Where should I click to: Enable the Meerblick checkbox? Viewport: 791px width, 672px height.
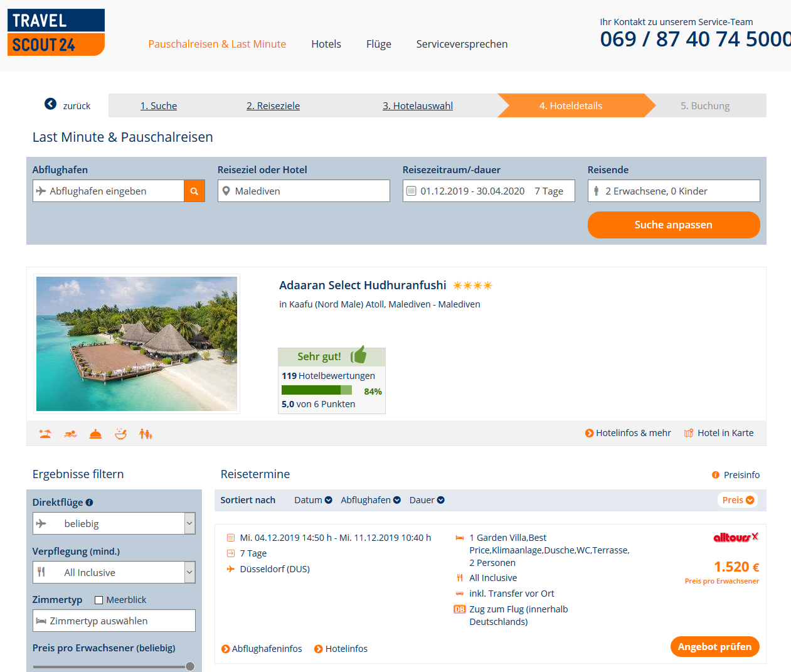click(98, 600)
